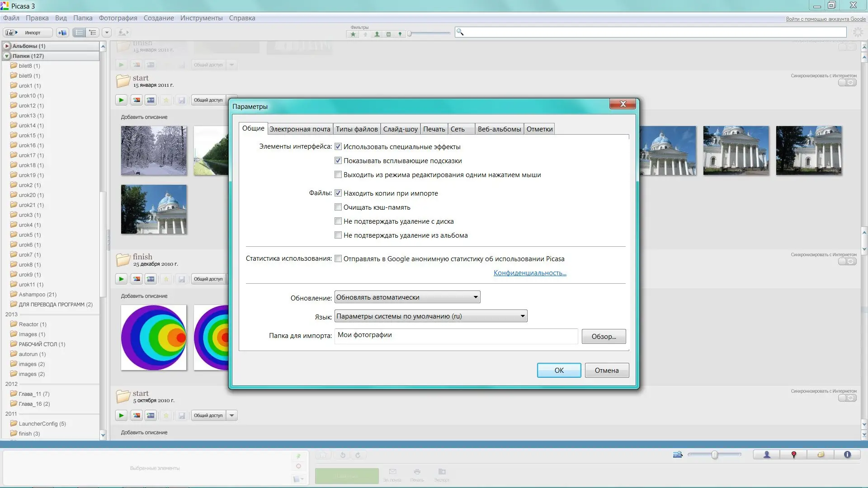Screen dimensions: 868x488
Task: Enable sending anonymous statistics to Google
Action: [x=338, y=259]
